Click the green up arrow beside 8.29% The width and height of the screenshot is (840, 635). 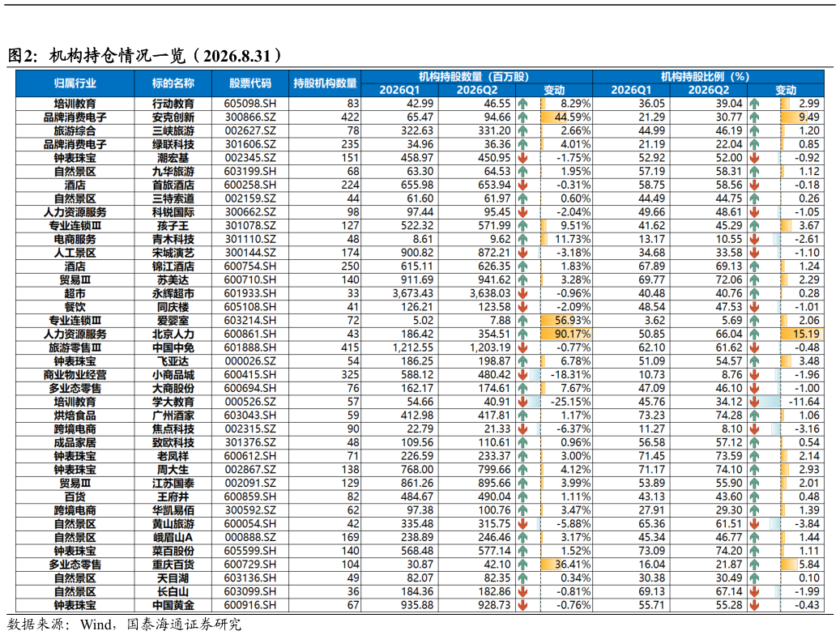tap(522, 104)
